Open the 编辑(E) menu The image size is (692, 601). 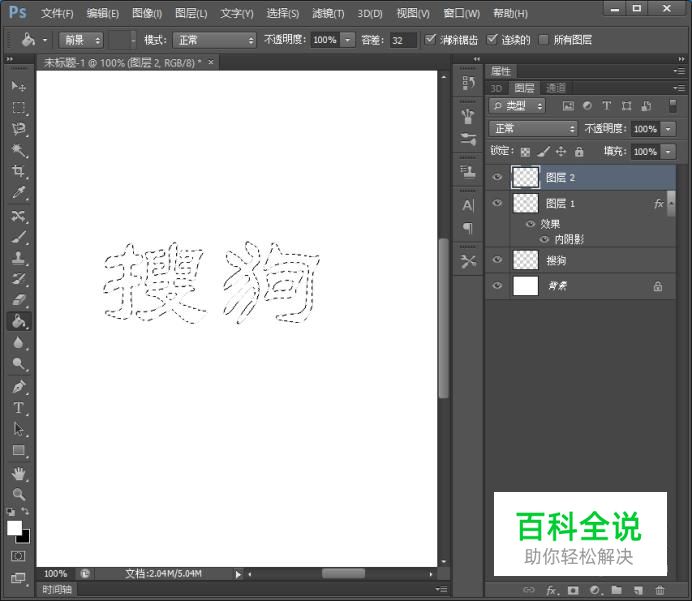[102, 14]
